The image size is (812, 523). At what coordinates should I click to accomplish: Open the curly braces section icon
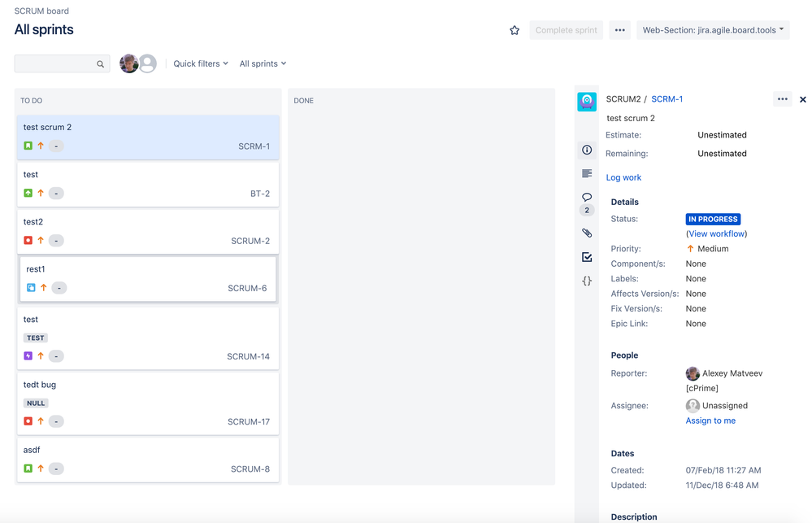587,281
